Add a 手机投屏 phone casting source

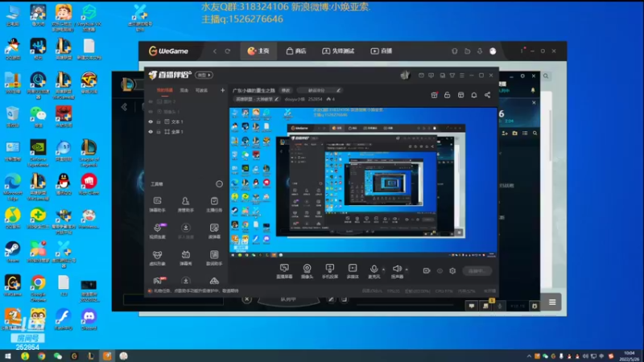coord(329,271)
